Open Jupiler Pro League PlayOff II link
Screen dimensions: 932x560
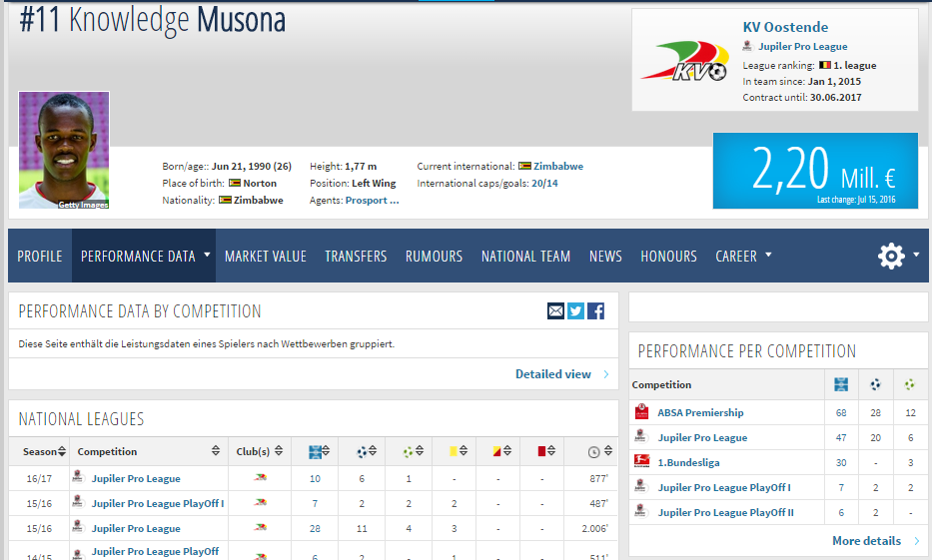[x=725, y=512]
